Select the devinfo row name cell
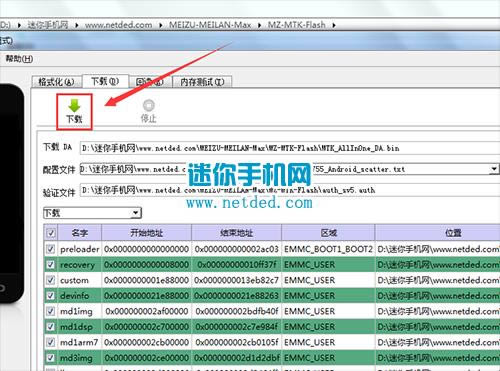500x371 pixels. [x=80, y=296]
